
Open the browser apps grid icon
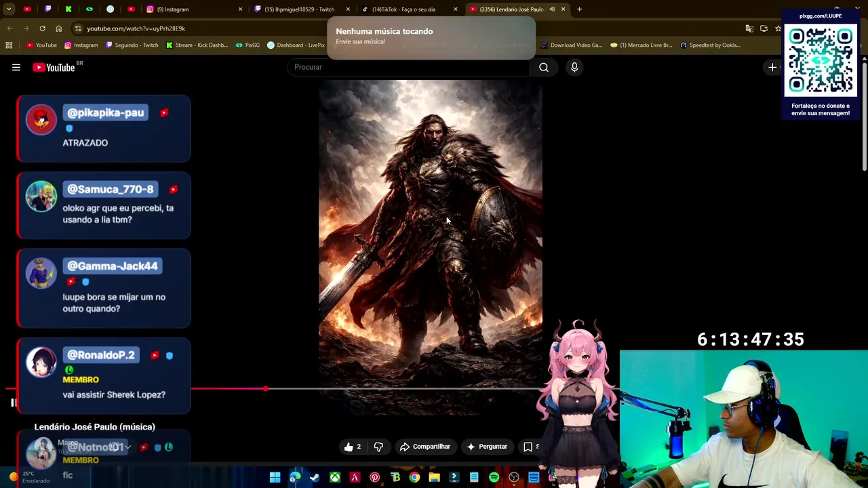[x=9, y=45]
